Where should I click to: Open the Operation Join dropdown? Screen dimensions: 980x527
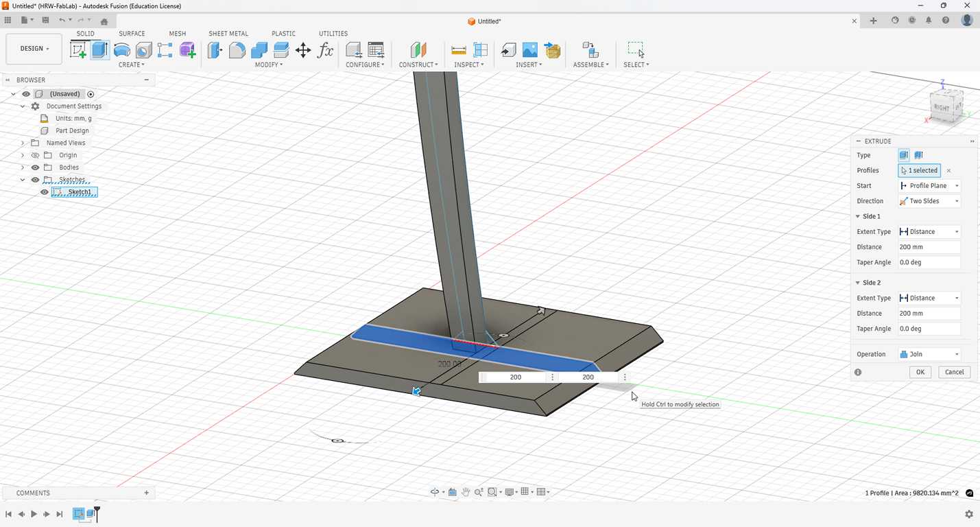tap(929, 354)
